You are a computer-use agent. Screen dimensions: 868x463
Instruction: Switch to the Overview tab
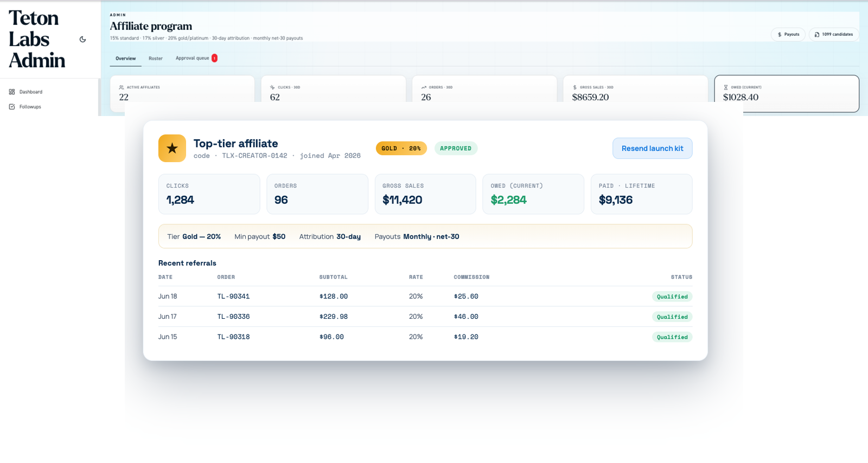pos(125,59)
